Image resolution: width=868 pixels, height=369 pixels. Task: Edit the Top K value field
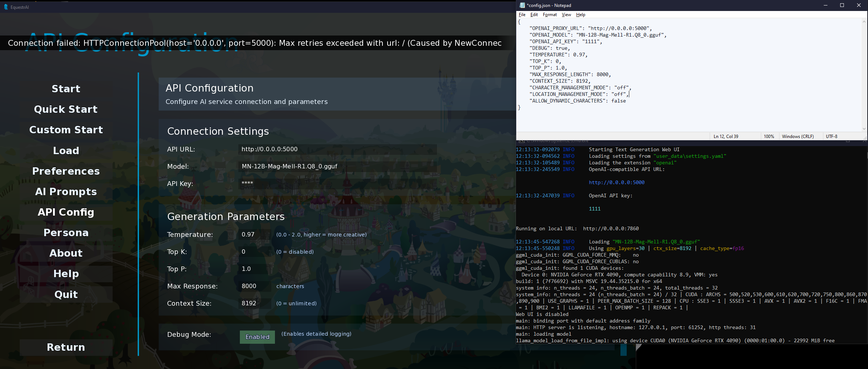point(254,252)
